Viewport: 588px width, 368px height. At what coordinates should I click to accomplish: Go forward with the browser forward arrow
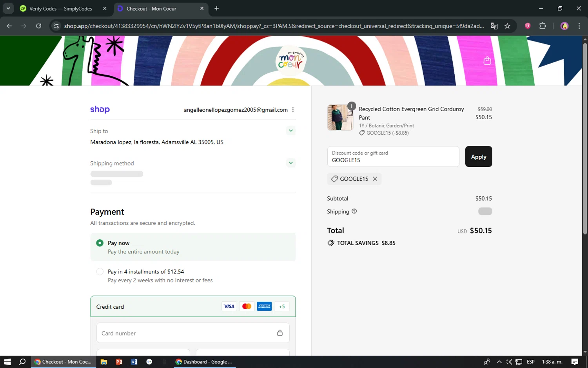point(24,26)
